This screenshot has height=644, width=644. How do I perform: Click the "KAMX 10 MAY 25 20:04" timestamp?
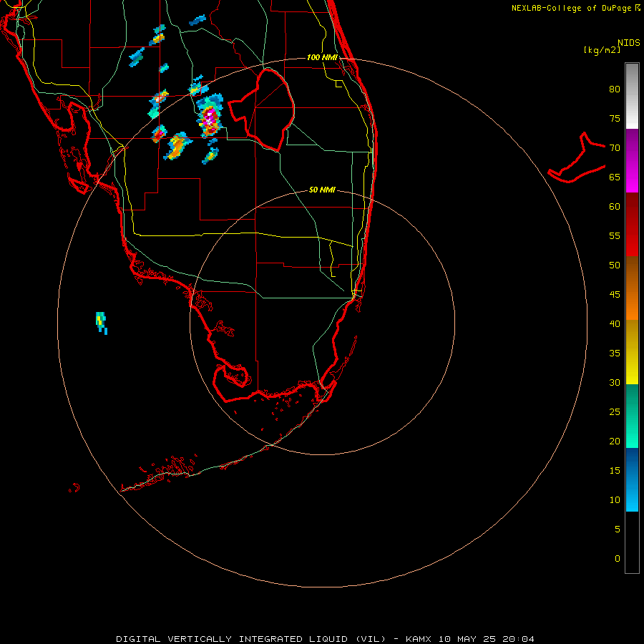470,639
